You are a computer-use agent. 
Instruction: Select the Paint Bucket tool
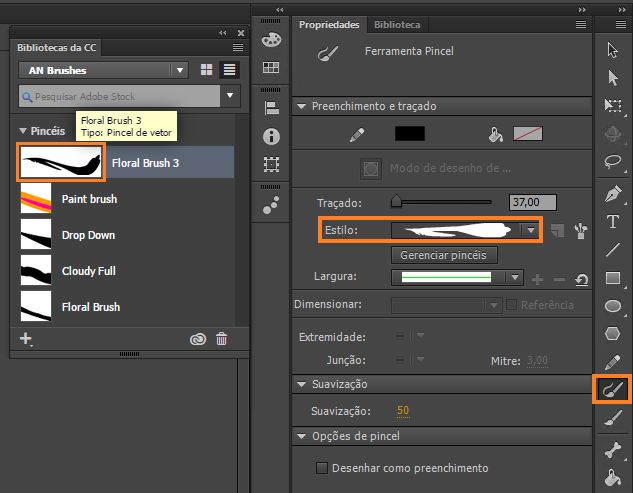(613, 477)
